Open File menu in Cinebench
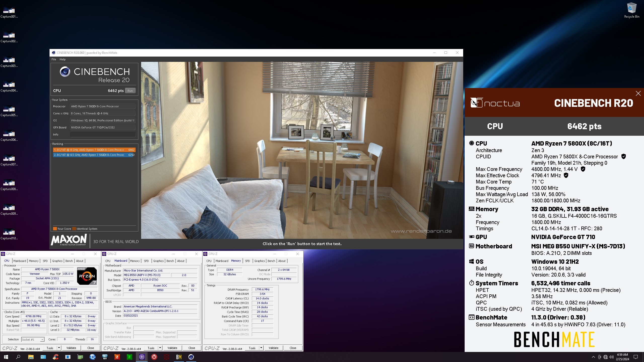The image size is (644, 362). [54, 59]
